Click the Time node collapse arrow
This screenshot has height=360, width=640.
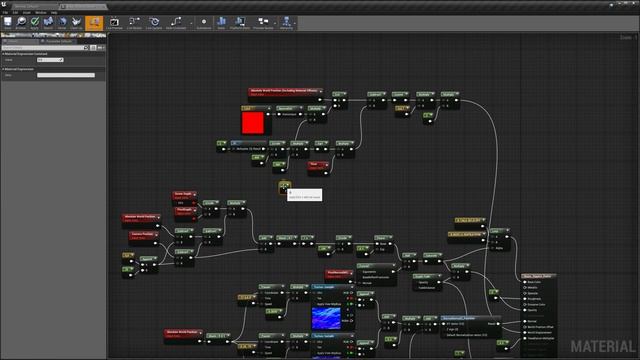pos(327,164)
